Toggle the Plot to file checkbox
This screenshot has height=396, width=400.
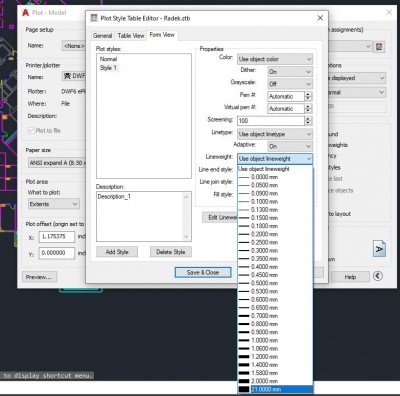tap(31, 130)
